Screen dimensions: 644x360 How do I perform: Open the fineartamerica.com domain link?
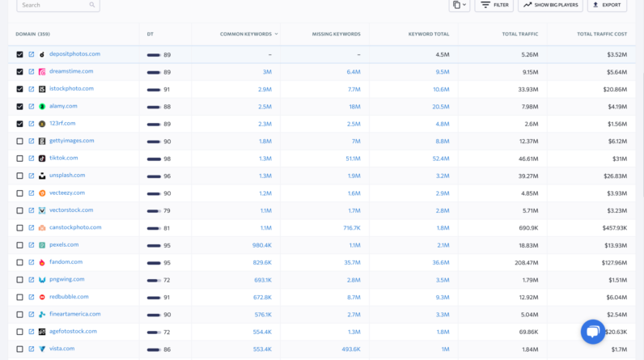coord(74,314)
